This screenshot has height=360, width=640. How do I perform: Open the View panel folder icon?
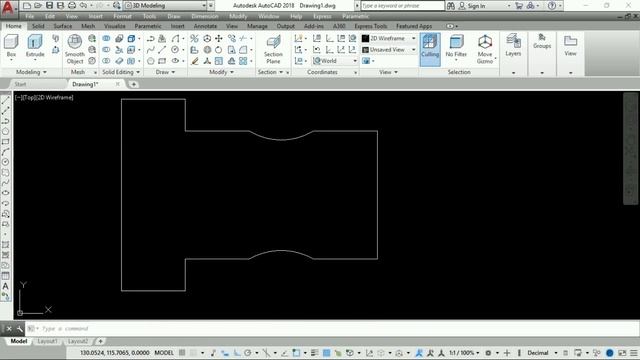coord(570,45)
